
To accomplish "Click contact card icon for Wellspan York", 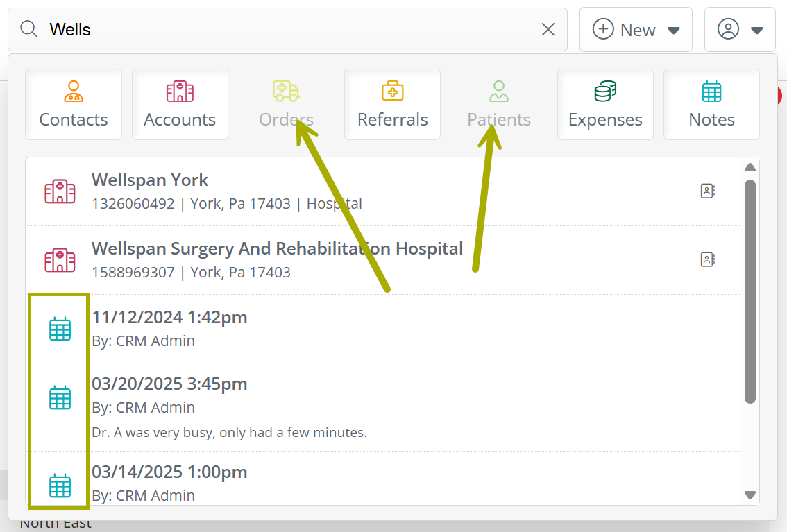I will coord(707,191).
